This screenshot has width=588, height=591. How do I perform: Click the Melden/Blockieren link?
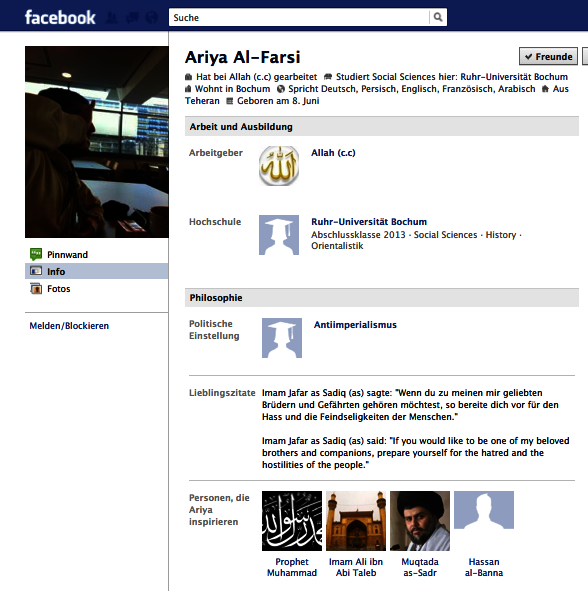pos(69,326)
